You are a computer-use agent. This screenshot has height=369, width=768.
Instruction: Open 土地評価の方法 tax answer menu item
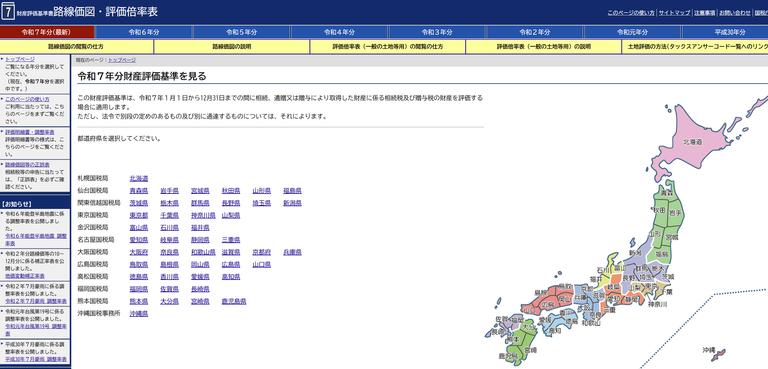coord(695,47)
